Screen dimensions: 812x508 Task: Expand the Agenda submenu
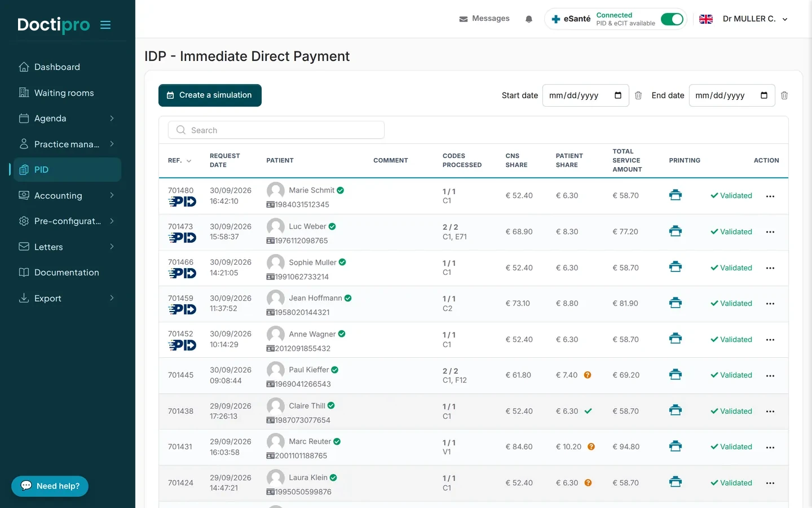[x=112, y=119]
